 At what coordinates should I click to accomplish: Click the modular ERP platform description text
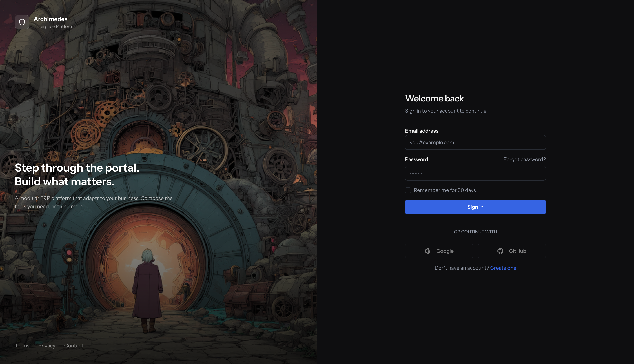(x=94, y=202)
